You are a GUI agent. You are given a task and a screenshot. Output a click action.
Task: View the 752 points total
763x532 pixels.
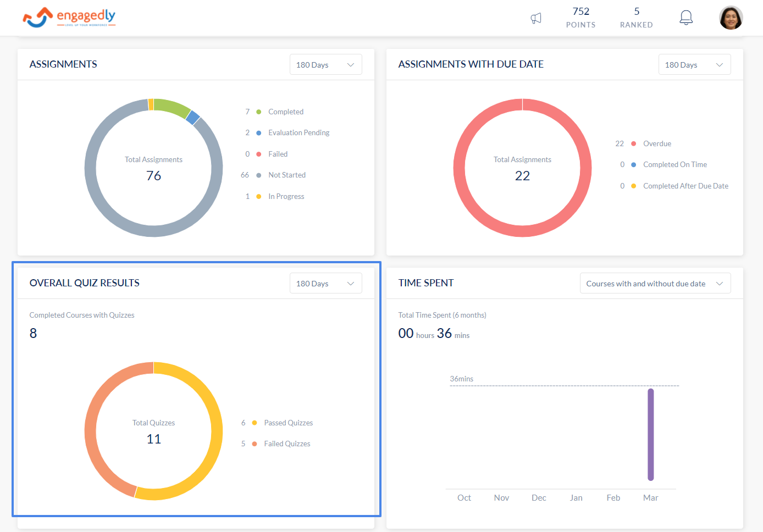(x=581, y=18)
